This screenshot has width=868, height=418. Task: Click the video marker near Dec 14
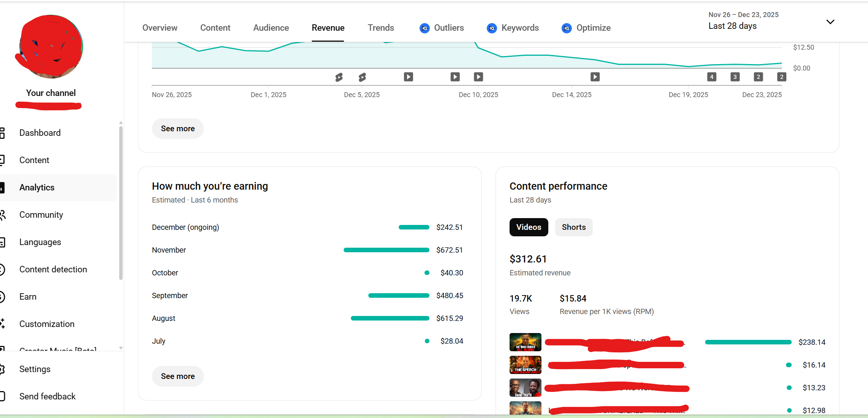(x=595, y=77)
